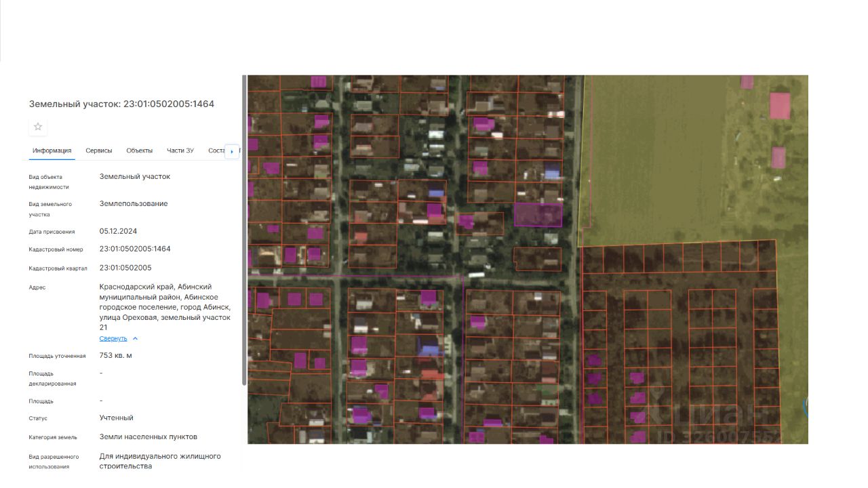Open the Информация tab
This screenshot has height=488, width=868.
[x=52, y=150]
